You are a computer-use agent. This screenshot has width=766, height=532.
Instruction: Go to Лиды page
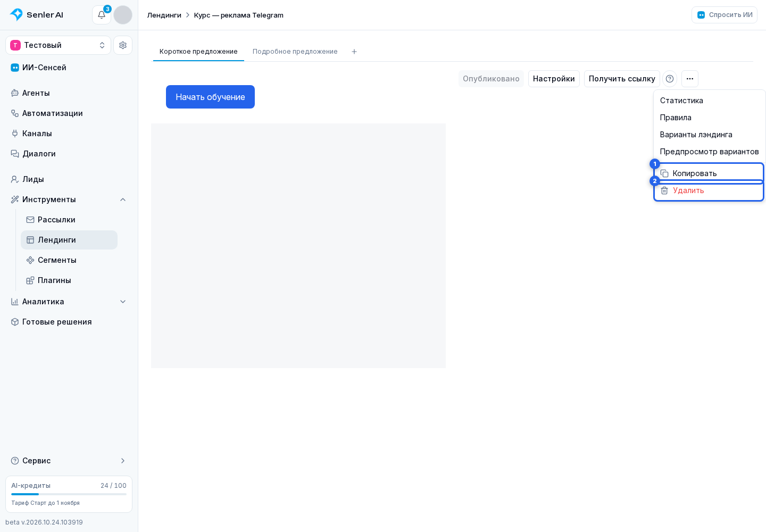69,179
